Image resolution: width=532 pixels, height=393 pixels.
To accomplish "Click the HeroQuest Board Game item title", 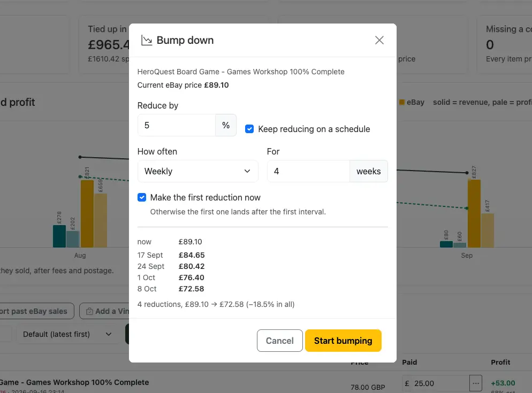I will (241, 72).
